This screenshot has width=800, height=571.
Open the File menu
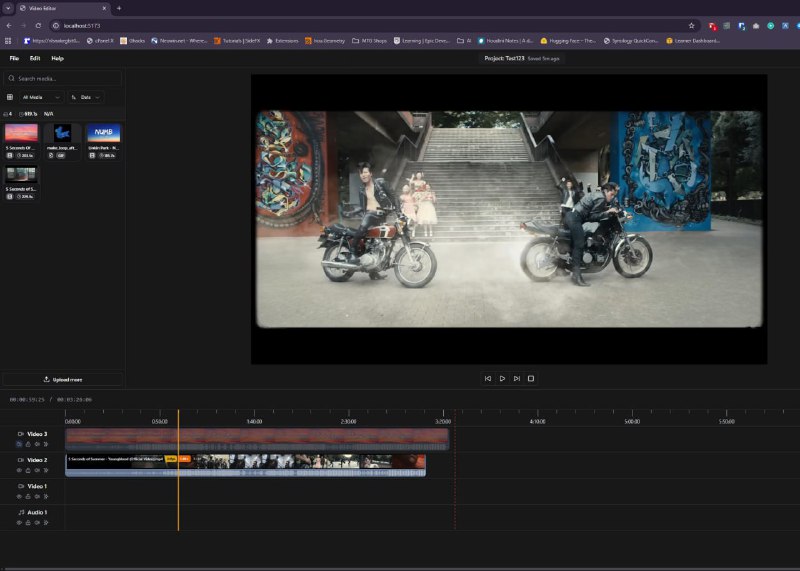(14, 58)
